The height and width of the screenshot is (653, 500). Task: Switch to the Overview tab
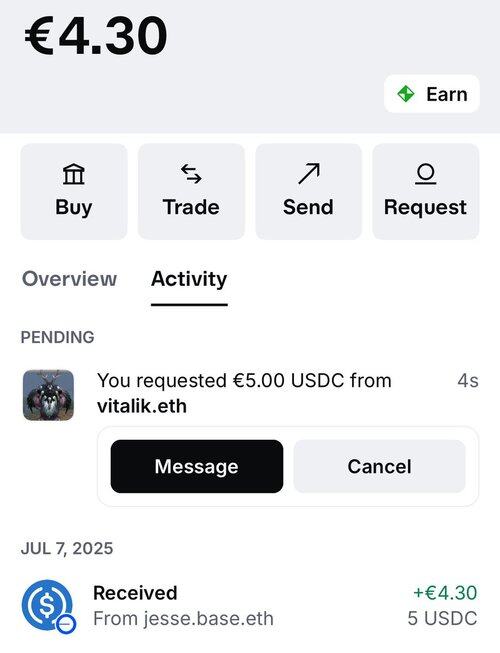(69, 279)
